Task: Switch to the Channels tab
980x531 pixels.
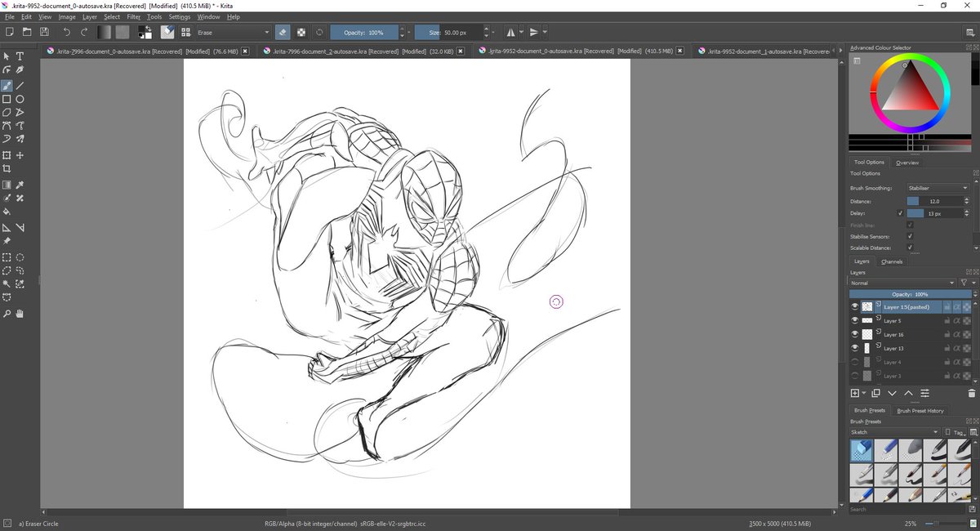Action: (892, 261)
